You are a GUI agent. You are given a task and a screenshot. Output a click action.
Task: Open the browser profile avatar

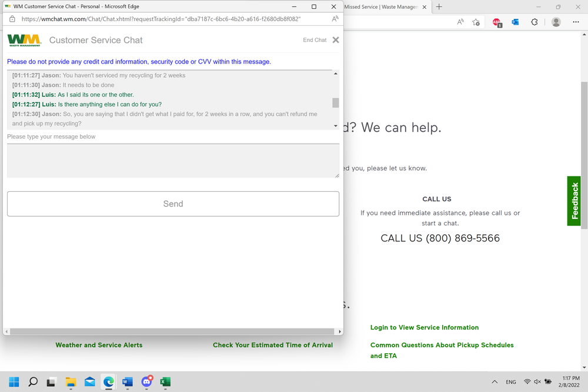(x=556, y=22)
